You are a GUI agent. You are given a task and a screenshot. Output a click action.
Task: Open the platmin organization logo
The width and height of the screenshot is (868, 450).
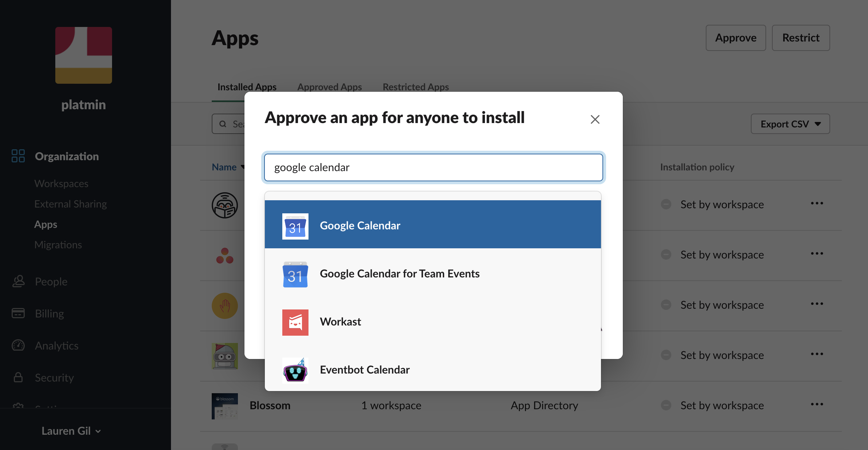tap(83, 55)
